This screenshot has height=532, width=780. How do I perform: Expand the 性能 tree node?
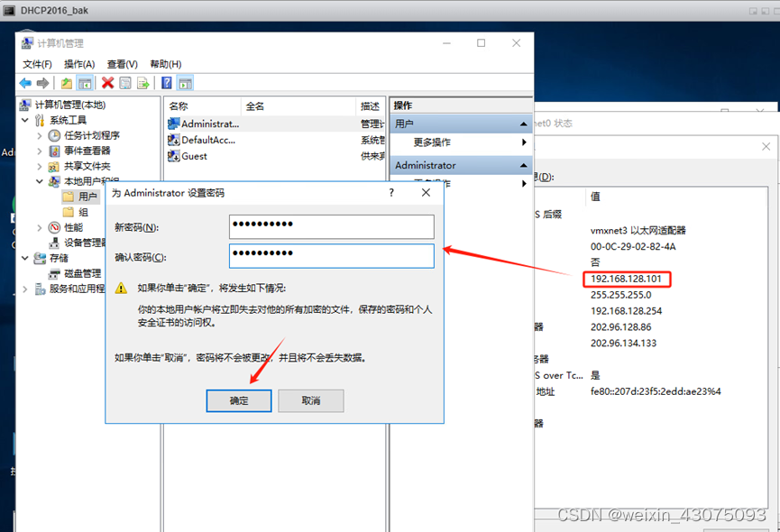point(40,228)
